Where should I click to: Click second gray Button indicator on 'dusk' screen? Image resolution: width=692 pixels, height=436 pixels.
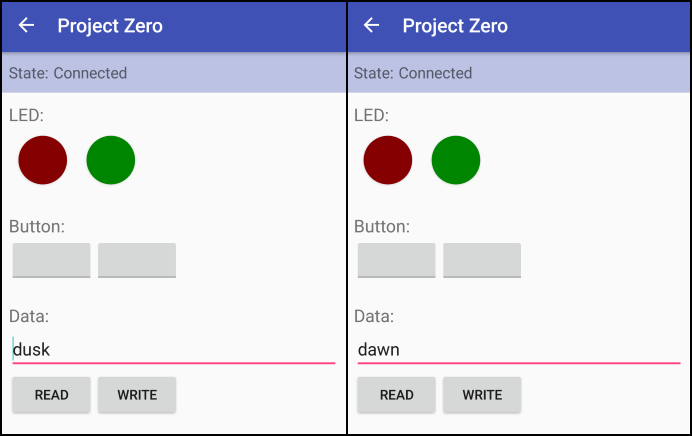tap(137, 260)
